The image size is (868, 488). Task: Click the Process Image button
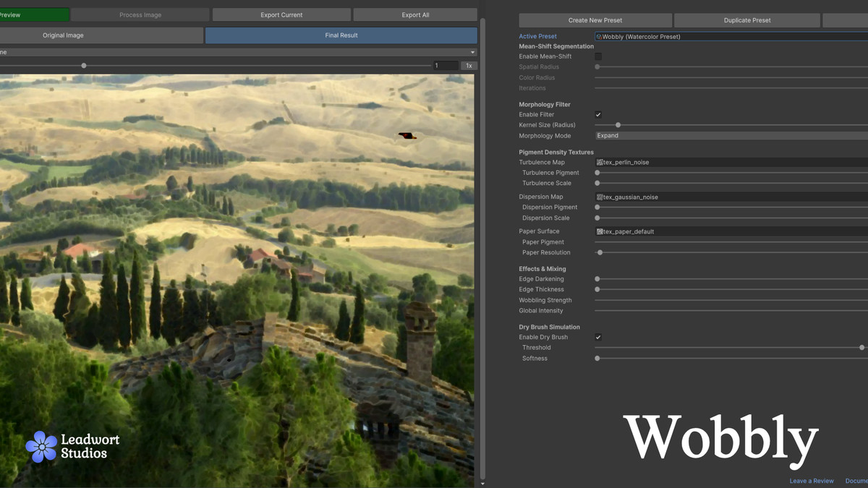(140, 14)
